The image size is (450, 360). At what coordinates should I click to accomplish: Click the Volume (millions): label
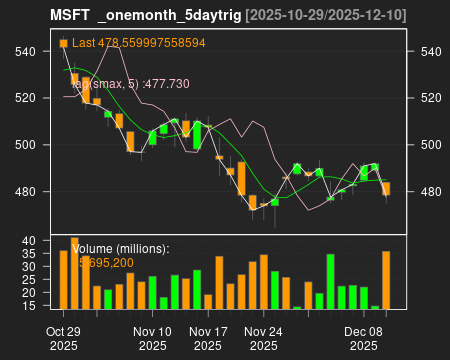pyautogui.click(x=121, y=249)
